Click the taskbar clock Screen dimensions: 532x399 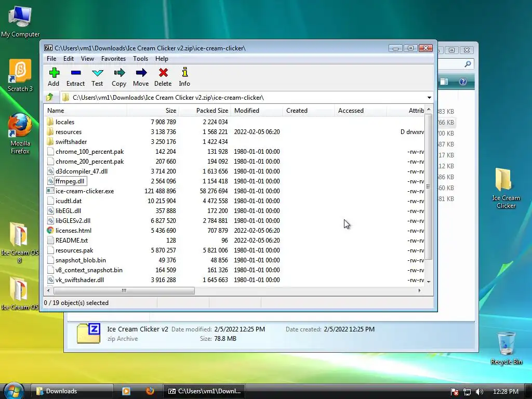pos(506,392)
